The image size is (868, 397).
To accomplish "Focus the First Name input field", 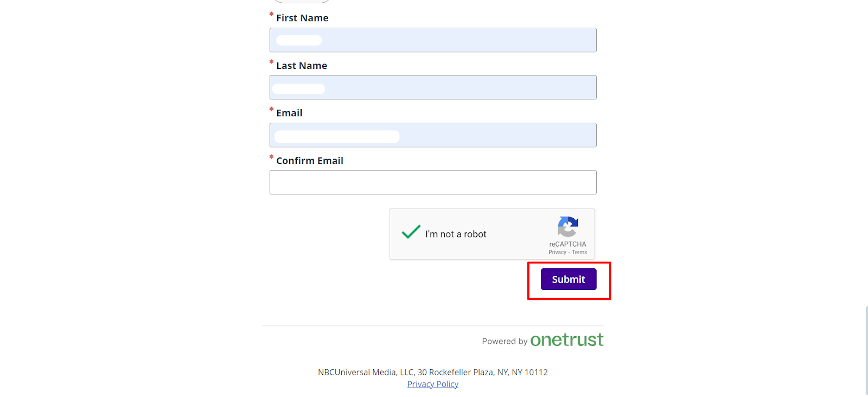I will click(x=433, y=40).
